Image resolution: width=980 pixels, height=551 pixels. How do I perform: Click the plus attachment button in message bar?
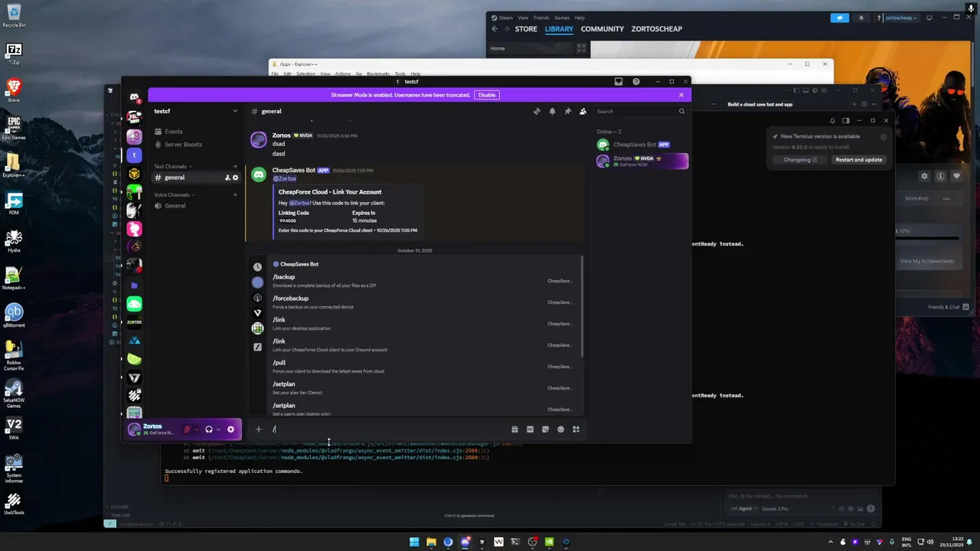pyautogui.click(x=258, y=429)
